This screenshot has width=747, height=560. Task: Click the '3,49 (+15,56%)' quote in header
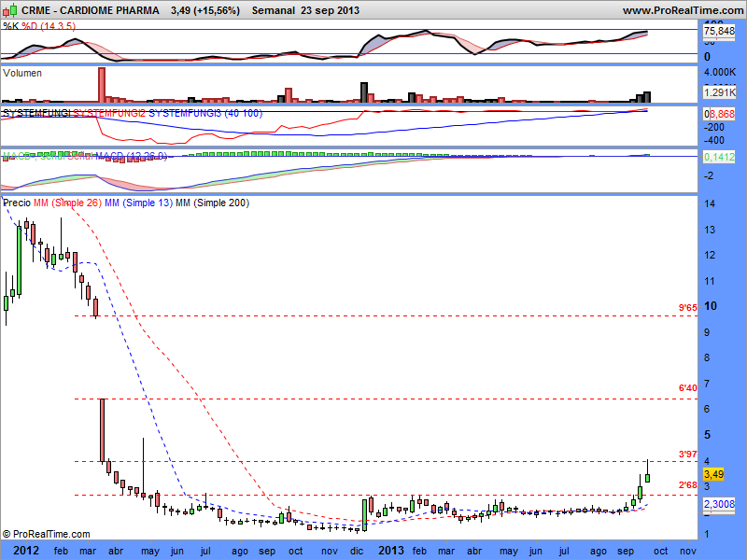(x=205, y=10)
